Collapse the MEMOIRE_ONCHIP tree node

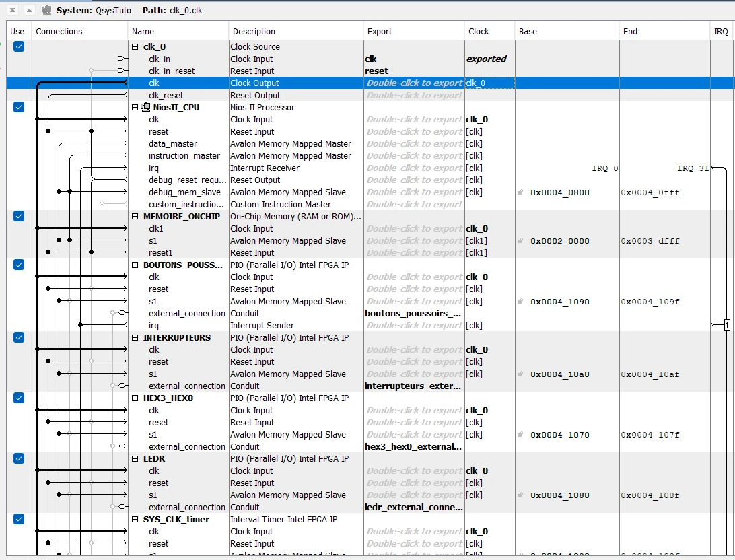135,217
